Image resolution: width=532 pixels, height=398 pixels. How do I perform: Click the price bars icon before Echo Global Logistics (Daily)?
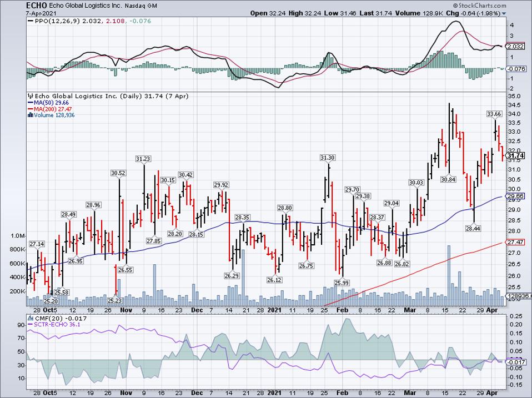pyautogui.click(x=31, y=96)
